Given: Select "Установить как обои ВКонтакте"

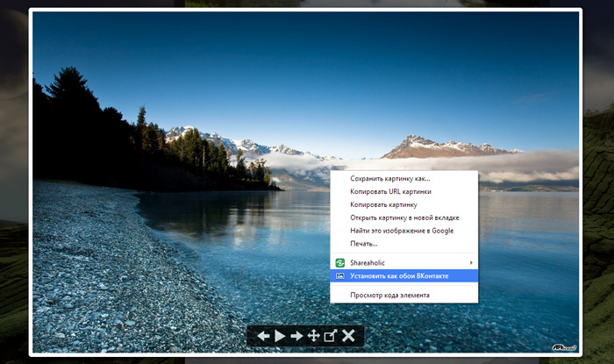Looking at the screenshot, I should click(x=399, y=275).
